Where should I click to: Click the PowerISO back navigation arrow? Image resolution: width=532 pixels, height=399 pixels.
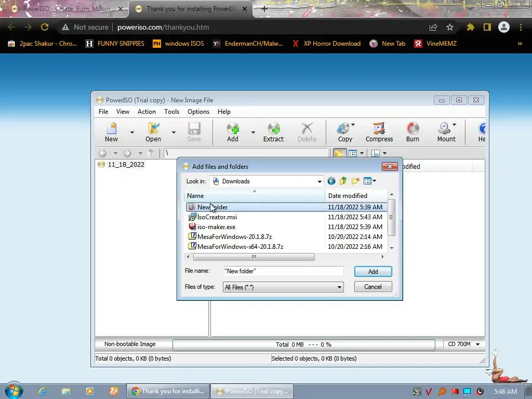click(x=102, y=153)
